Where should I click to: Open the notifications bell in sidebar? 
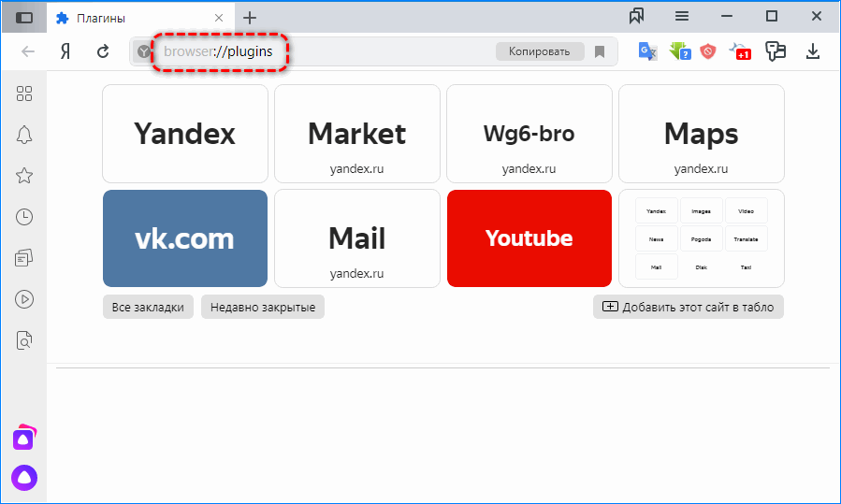tap(24, 134)
